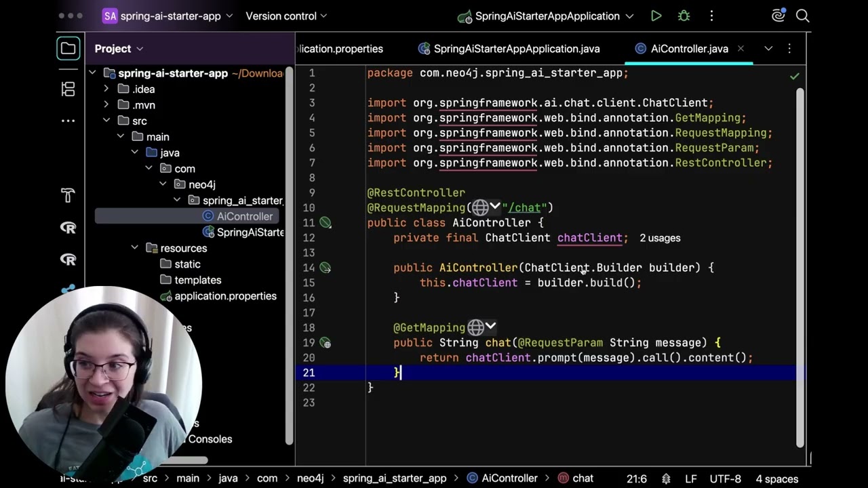Collapse the resources folder
This screenshot has height=488, width=868.
(x=134, y=248)
